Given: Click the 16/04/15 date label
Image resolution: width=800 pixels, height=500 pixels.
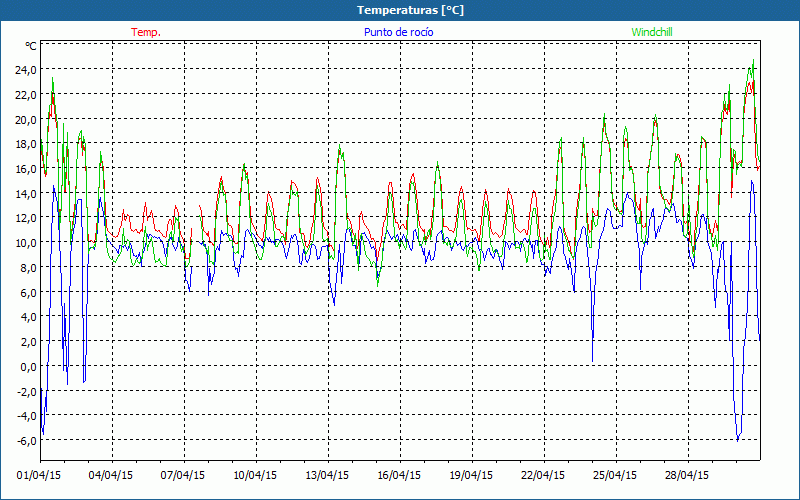Looking at the screenshot, I should click(x=399, y=476).
